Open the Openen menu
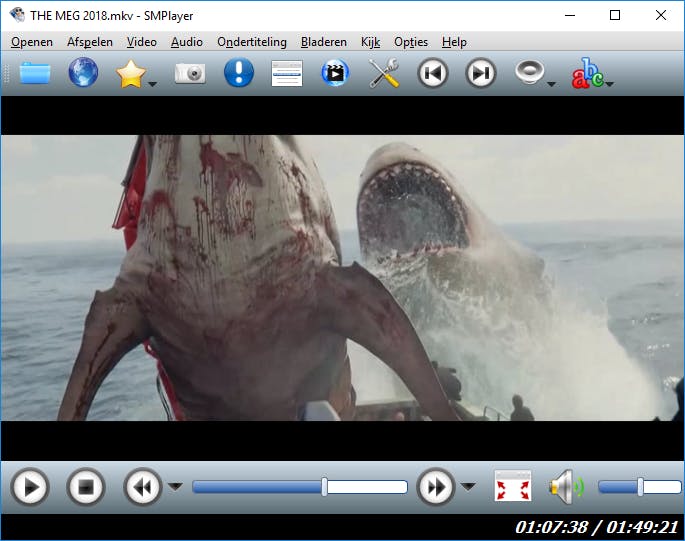The image size is (685, 541). (x=32, y=42)
